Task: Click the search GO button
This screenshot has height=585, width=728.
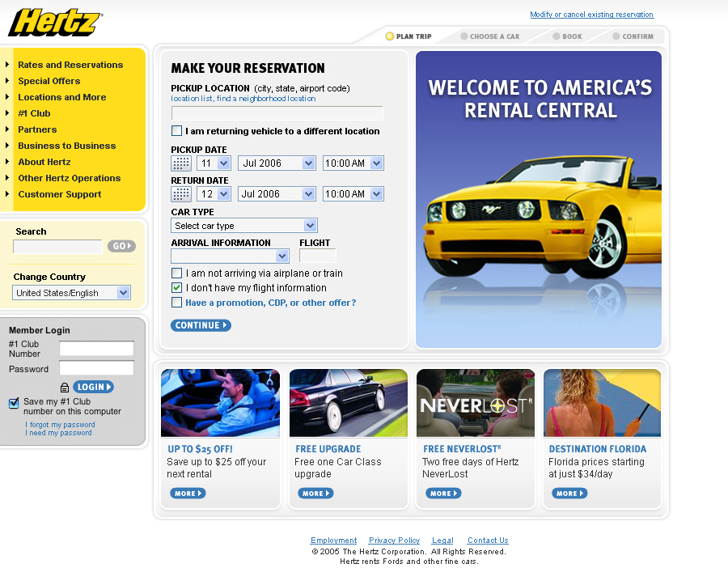Action: point(121,246)
